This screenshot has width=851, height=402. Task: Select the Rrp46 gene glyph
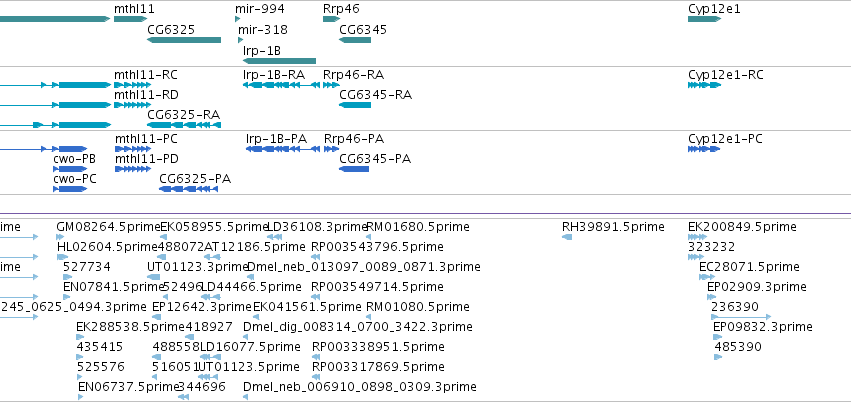tap(331, 19)
